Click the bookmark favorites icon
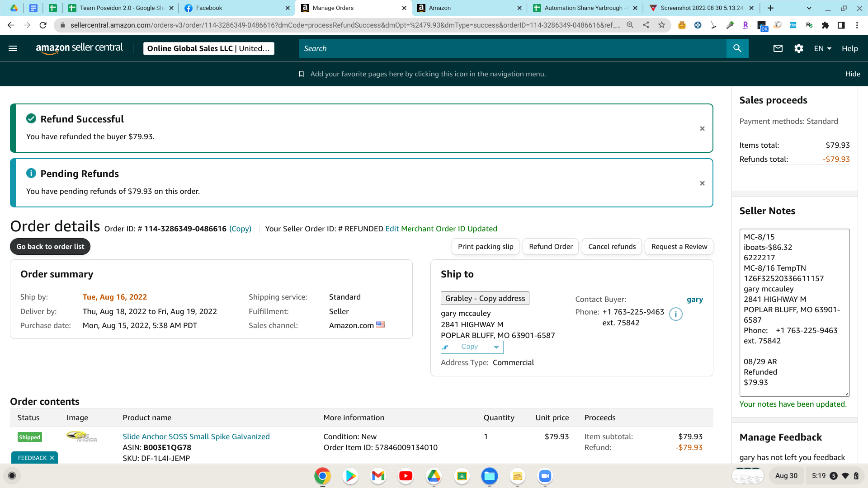This screenshot has height=488, width=868. point(301,74)
